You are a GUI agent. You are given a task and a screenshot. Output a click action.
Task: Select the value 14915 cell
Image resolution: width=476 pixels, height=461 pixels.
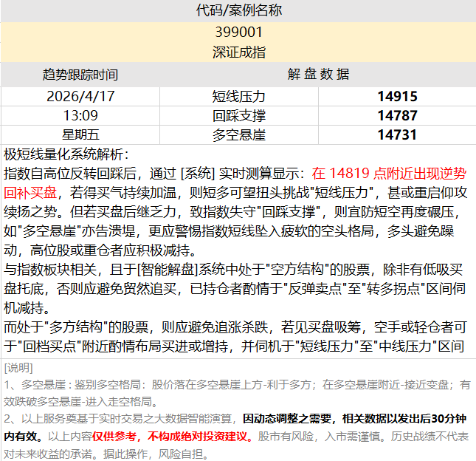[397, 97]
